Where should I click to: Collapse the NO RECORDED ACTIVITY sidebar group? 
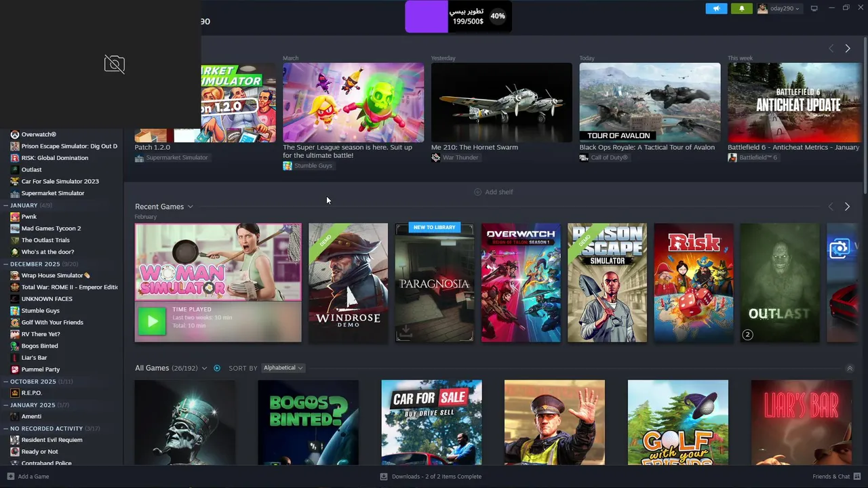pos(6,428)
